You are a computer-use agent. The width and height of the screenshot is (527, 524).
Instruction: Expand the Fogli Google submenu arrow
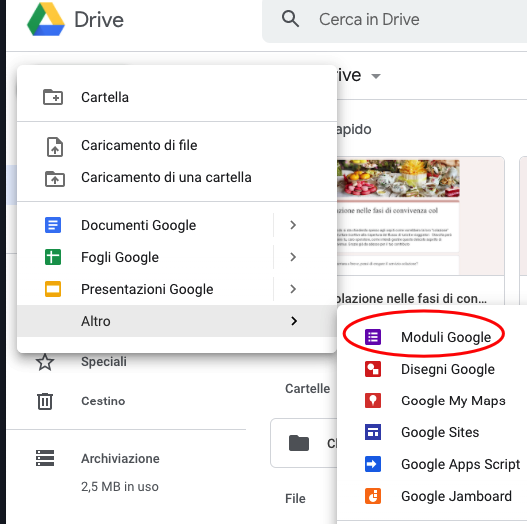293,257
